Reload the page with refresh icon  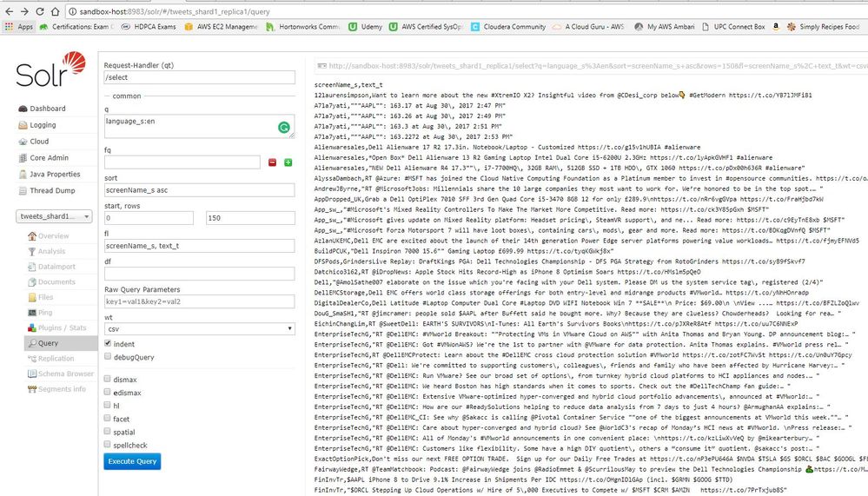(x=40, y=11)
